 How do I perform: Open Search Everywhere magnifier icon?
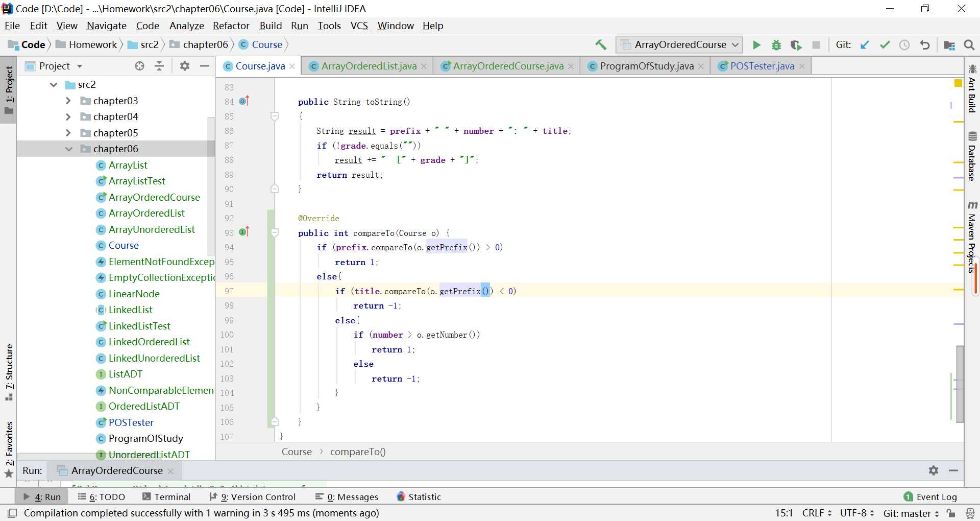pyautogui.click(x=969, y=45)
